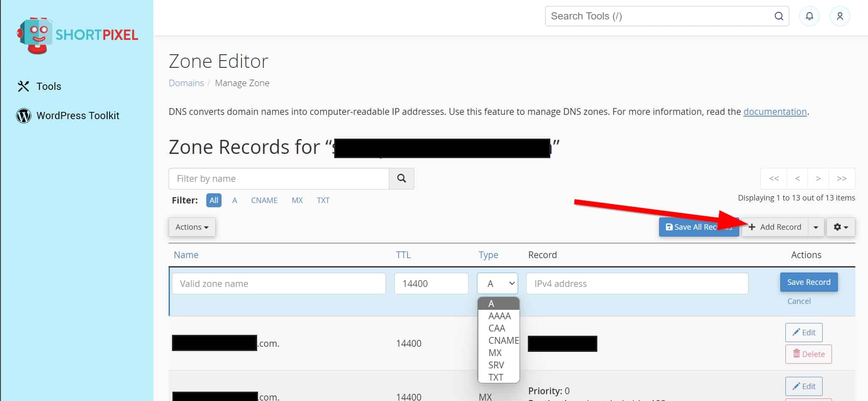This screenshot has width=868, height=401.
Task: Expand the Actions dropdown
Action: coord(192,227)
